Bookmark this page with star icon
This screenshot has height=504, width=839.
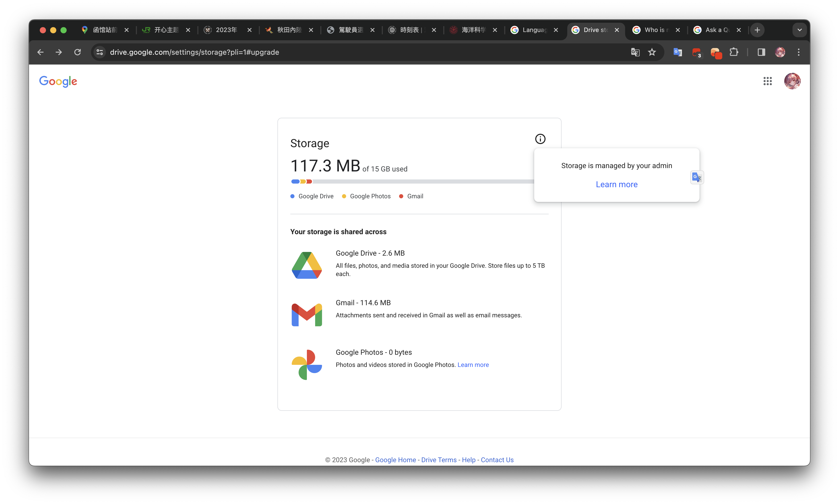click(652, 52)
